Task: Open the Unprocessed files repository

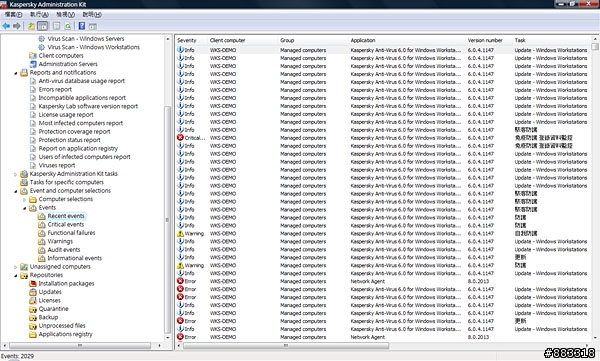Action: [x=62, y=325]
